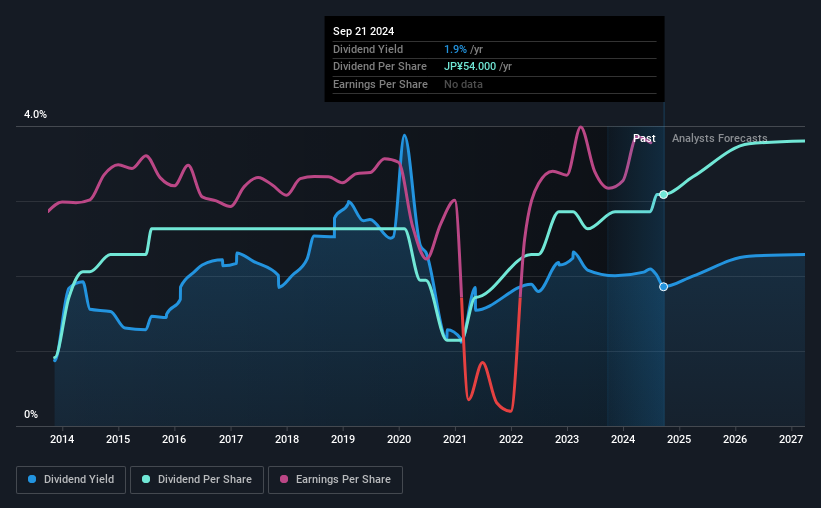Click the 2022 x-axis label

511,439
